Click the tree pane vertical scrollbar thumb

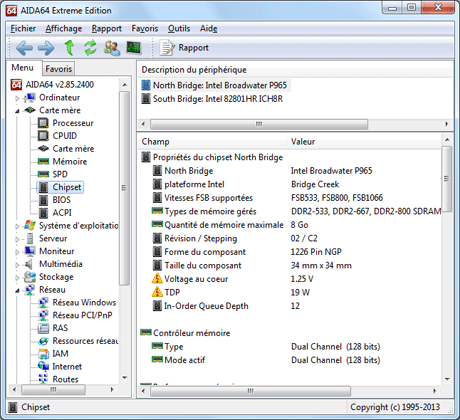point(124,188)
